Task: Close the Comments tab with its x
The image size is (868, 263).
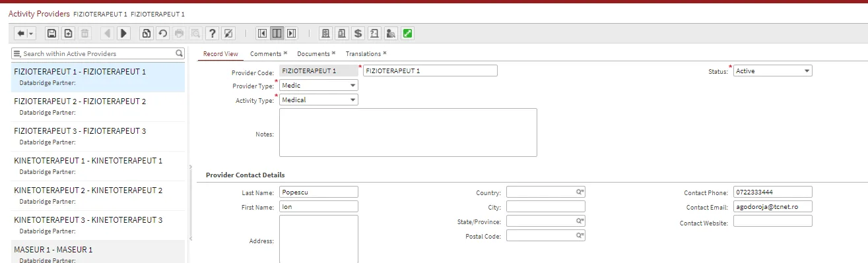Action: click(285, 53)
